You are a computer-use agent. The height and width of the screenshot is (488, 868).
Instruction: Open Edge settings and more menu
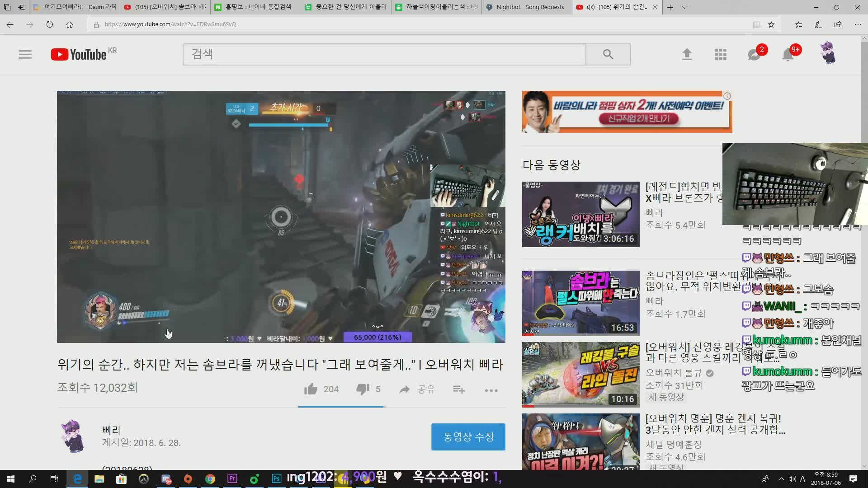pyautogui.click(x=858, y=24)
